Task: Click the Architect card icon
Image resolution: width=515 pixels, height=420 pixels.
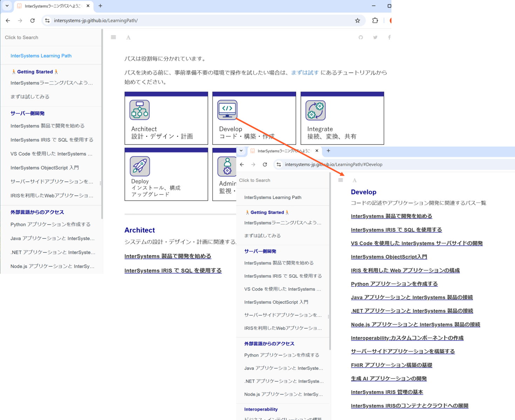Action: (x=139, y=110)
